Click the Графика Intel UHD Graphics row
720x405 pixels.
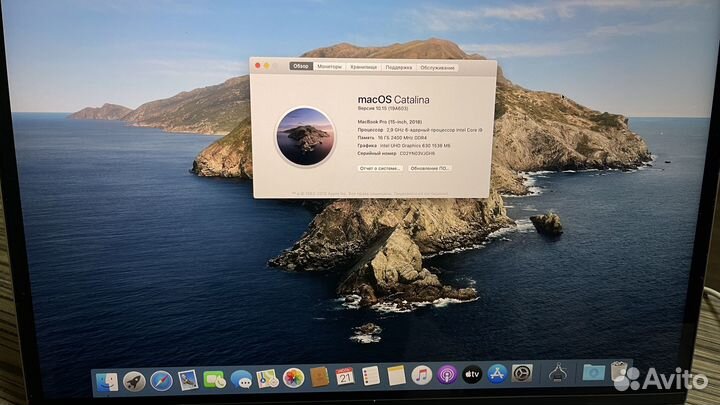[404, 146]
